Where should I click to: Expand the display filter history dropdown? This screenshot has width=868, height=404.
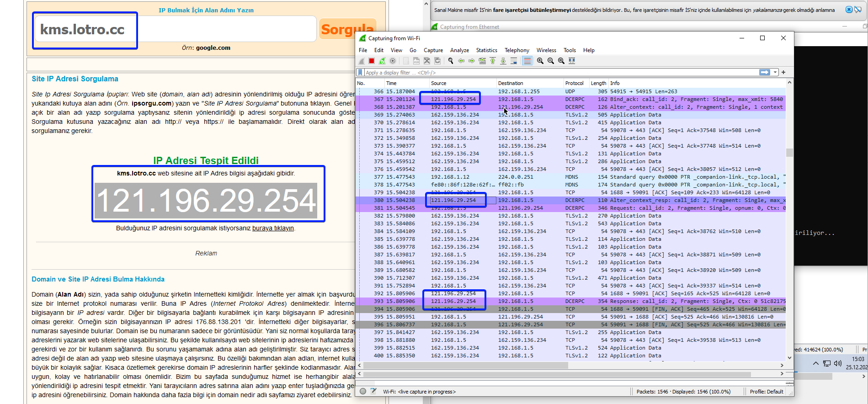pyautogui.click(x=775, y=72)
